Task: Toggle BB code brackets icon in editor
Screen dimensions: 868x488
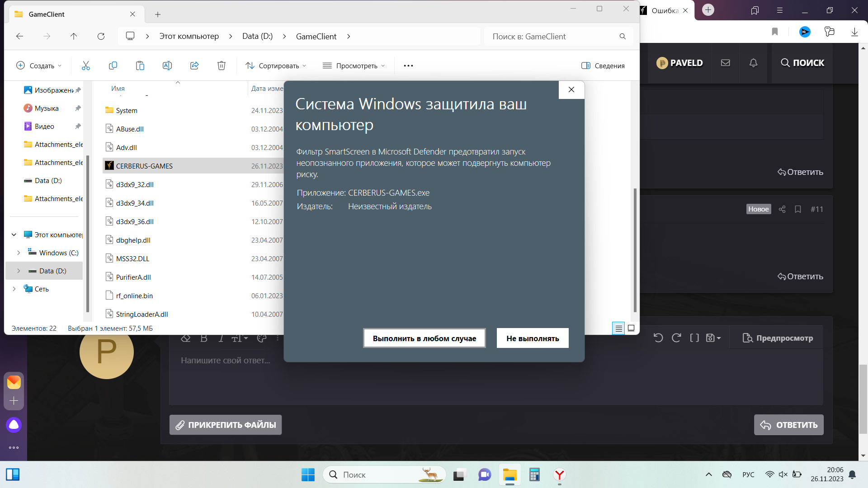Action: [694, 338]
